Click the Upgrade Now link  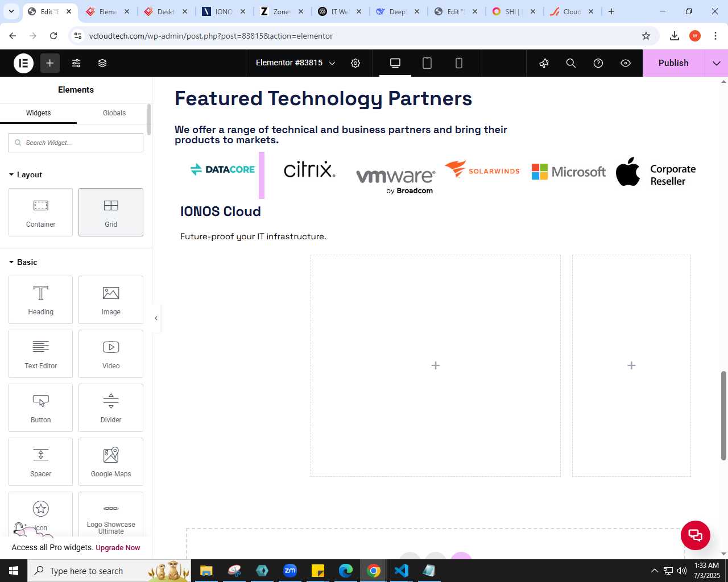pyautogui.click(x=118, y=548)
